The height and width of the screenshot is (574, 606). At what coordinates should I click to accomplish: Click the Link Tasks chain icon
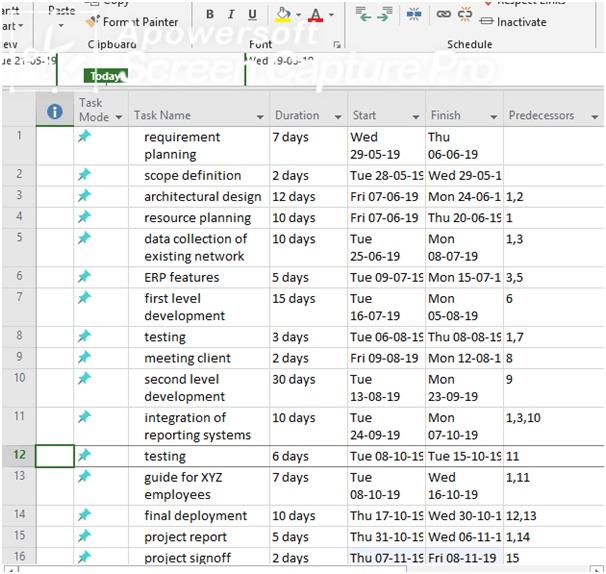pyautogui.click(x=443, y=15)
